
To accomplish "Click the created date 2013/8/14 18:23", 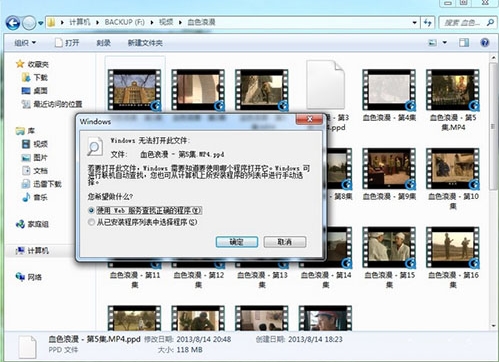I will [x=315, y=339].
